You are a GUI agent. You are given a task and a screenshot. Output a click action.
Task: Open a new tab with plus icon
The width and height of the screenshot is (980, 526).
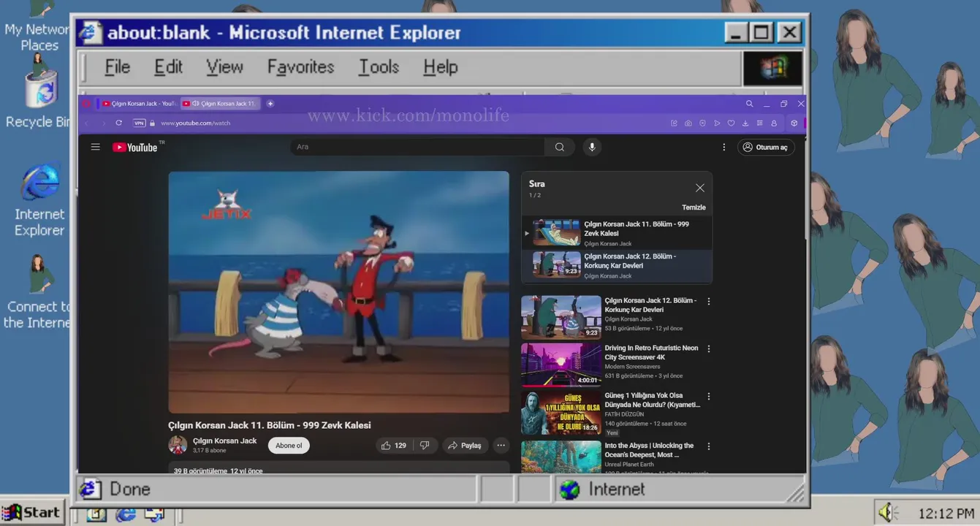pos(270,104)
